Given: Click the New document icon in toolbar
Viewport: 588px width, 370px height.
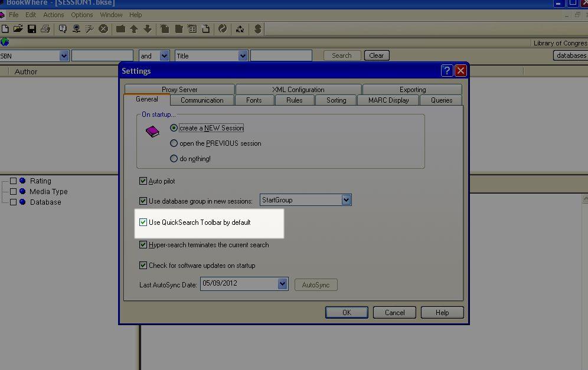Looking at the screenshot, I should pos(5,29).
